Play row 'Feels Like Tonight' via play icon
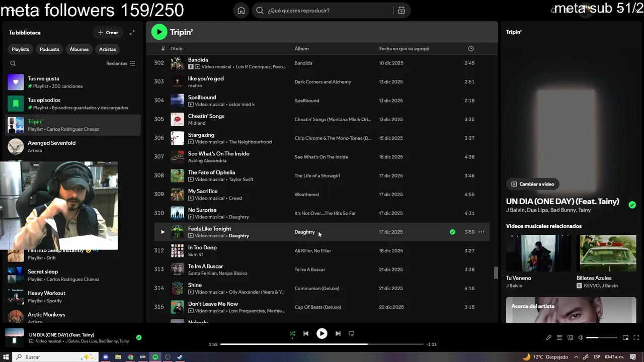The image size is (644, 362). click(x=163, y=232)
